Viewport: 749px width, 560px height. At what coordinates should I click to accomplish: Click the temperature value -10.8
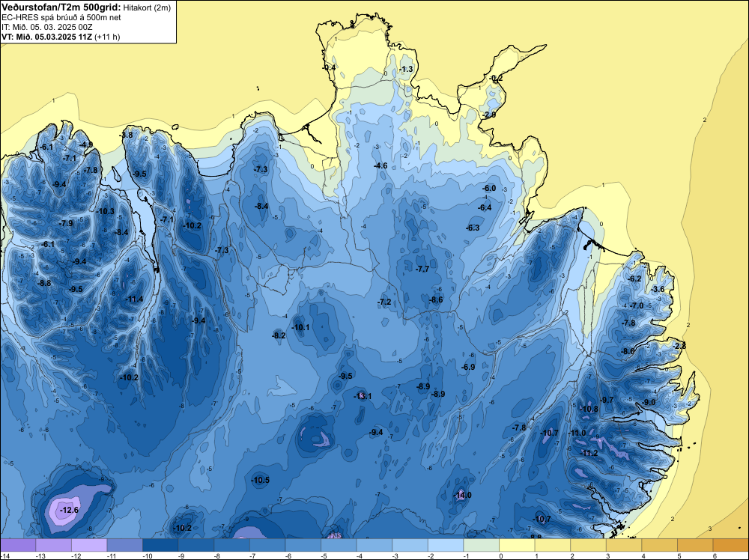(x=589, y=409)
